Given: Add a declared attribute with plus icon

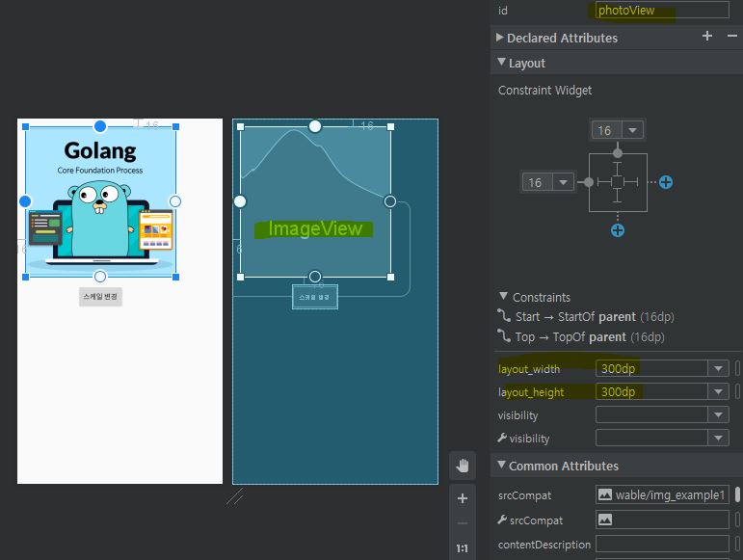Looking at the screenshot, I should coord(707,36).
